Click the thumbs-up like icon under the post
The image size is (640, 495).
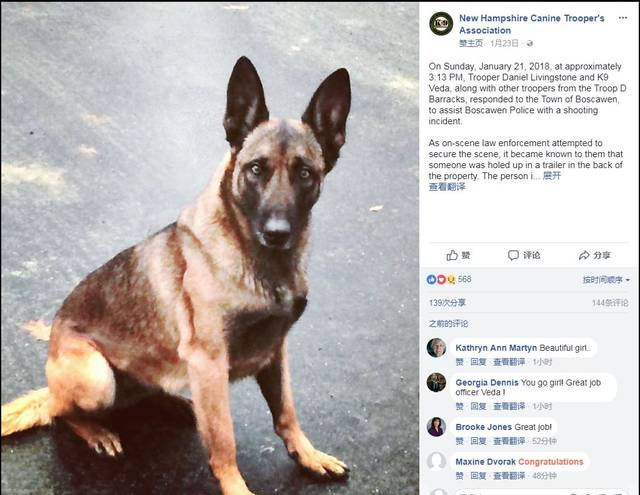452,255
